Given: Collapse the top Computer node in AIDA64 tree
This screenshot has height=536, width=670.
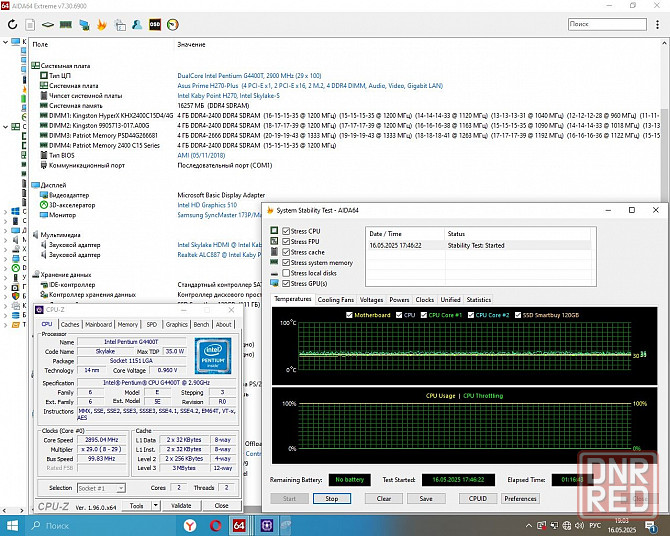Looking at the screenshot, I should click(5, 42).
